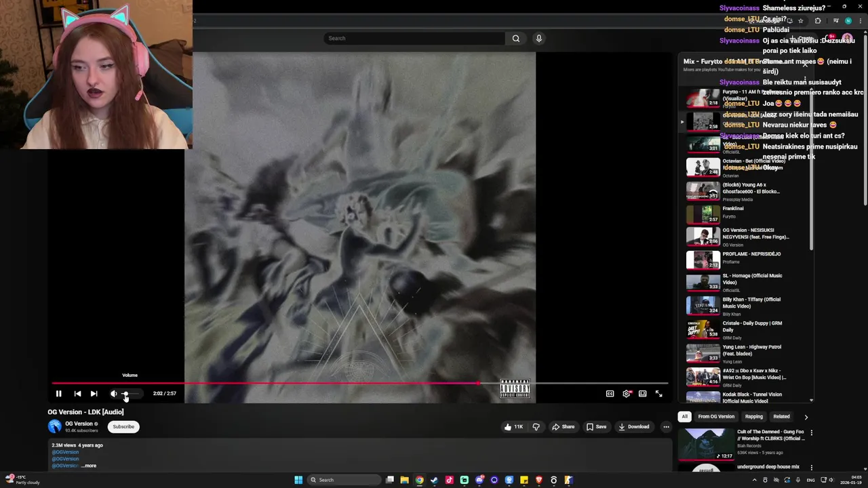Screen dimensions: 868x488
Task: Open the Windows Start menu
Action: click(298, 480)
